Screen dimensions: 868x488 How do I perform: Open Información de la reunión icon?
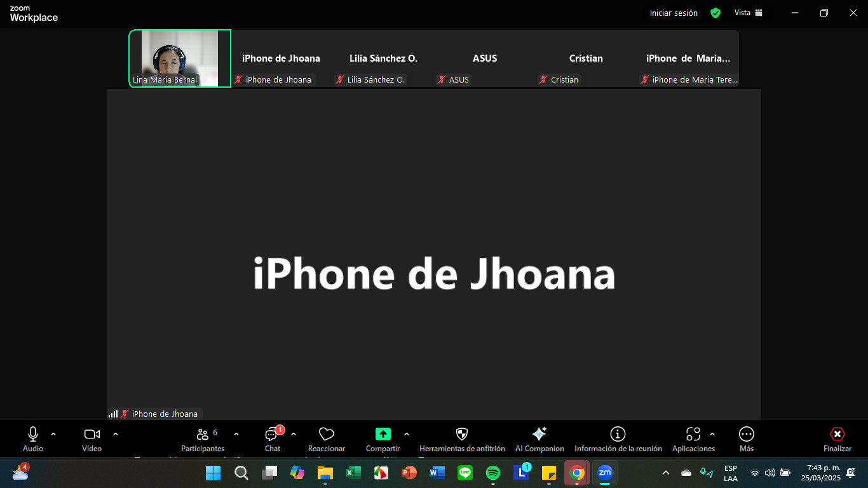[x=618, y=435]
